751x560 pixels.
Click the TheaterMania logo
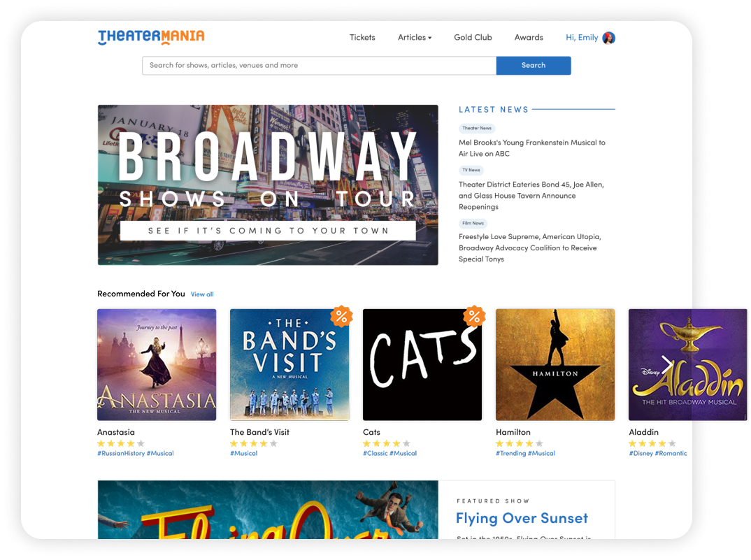(151, 37)
